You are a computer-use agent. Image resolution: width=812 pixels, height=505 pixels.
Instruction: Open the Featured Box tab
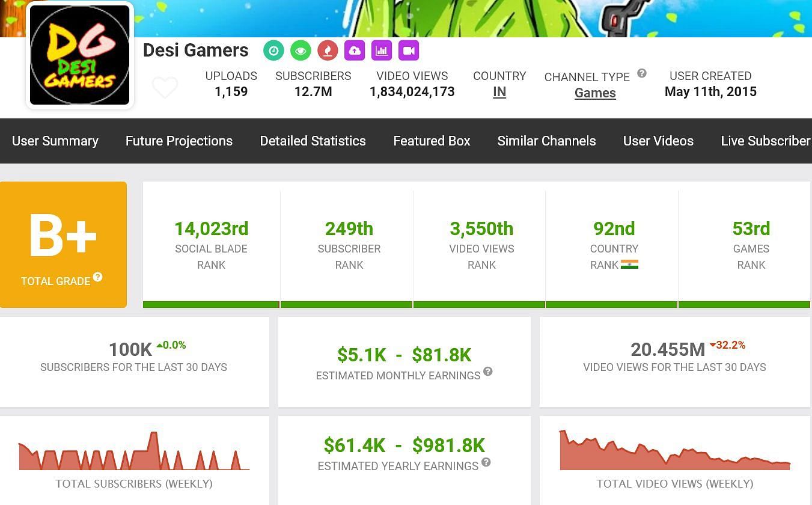click(x=432, y=141)
